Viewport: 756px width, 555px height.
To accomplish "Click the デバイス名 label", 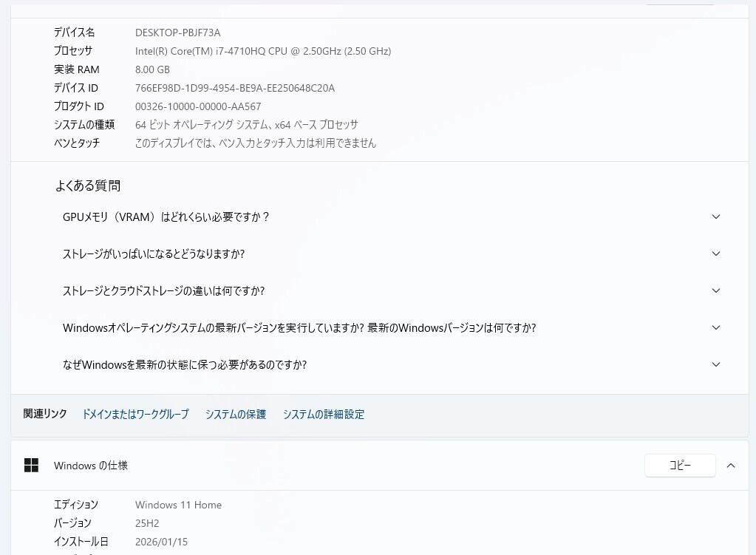I will 74,33.
